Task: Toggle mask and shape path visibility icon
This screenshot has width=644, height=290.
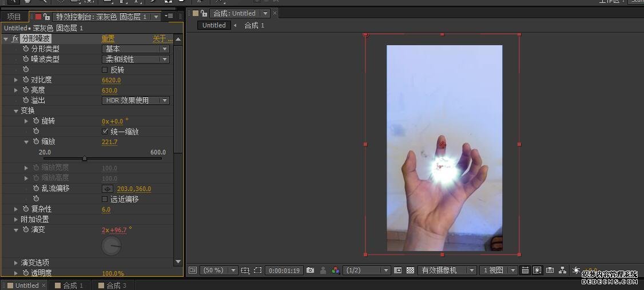Action: tap(257, 271)
